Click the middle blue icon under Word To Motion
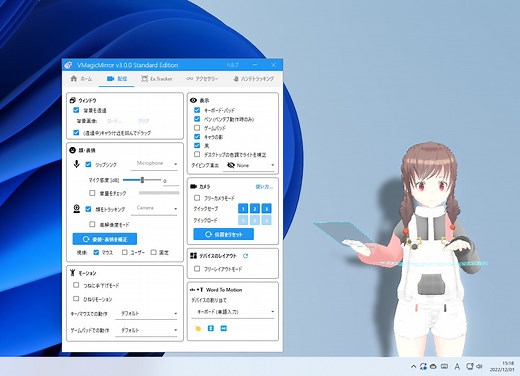 [x=211, y=328]
